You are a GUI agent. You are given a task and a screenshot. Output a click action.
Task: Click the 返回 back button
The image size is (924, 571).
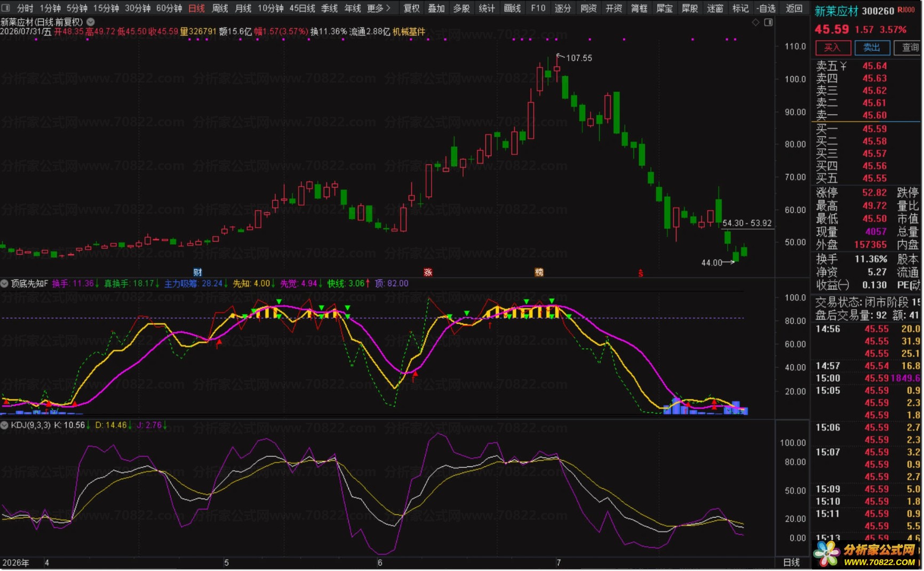pyautogui.click(x=794, y=8)
